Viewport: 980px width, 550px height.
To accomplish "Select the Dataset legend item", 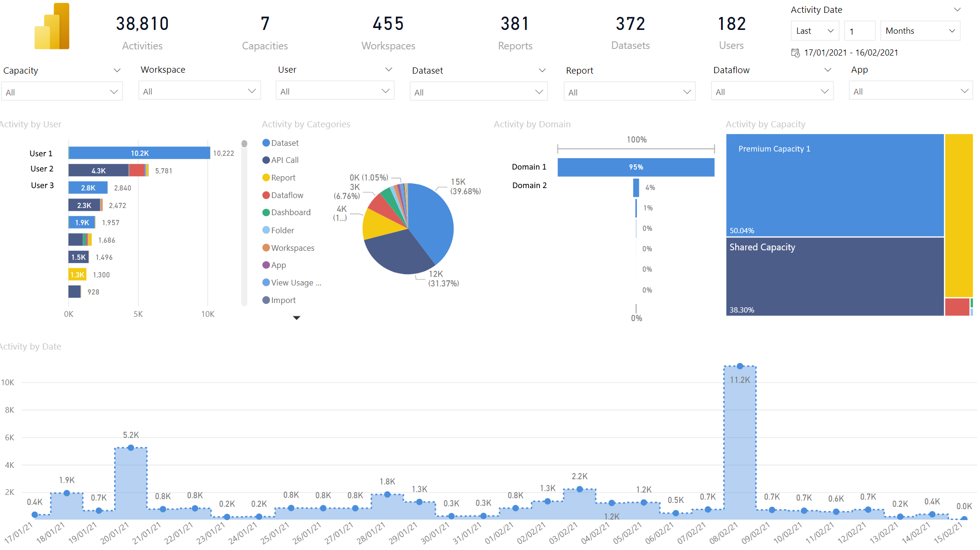I will coord(280,143).
